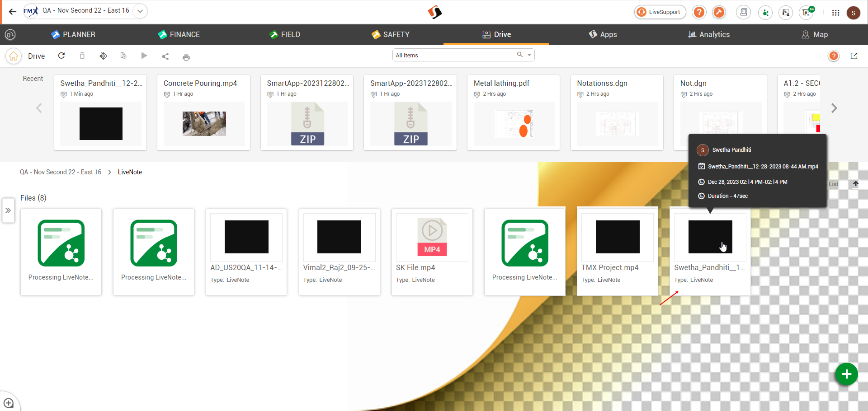Select the Drive tab

tap(496, 34)
